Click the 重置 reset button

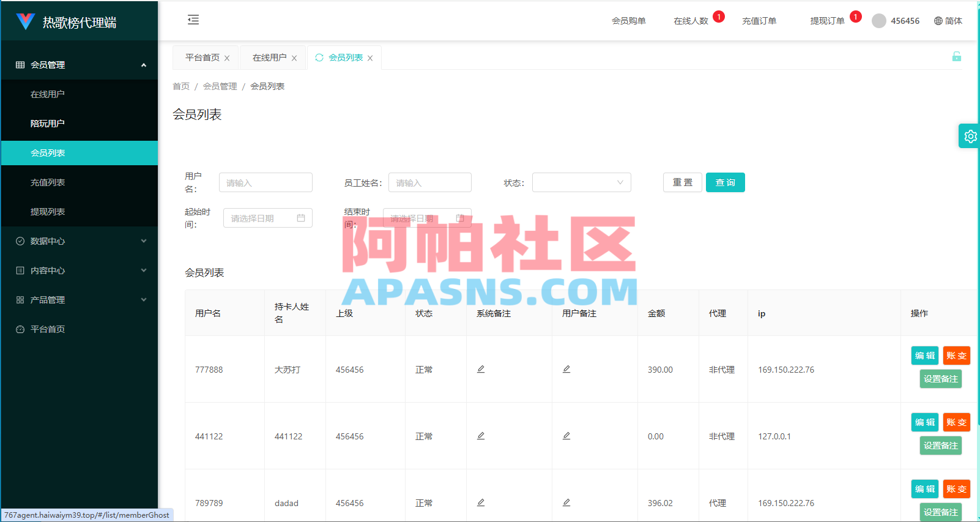tap(683, 182)
